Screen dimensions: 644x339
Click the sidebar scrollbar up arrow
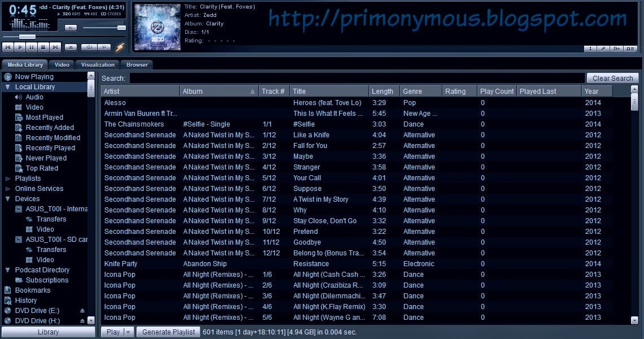91,76
